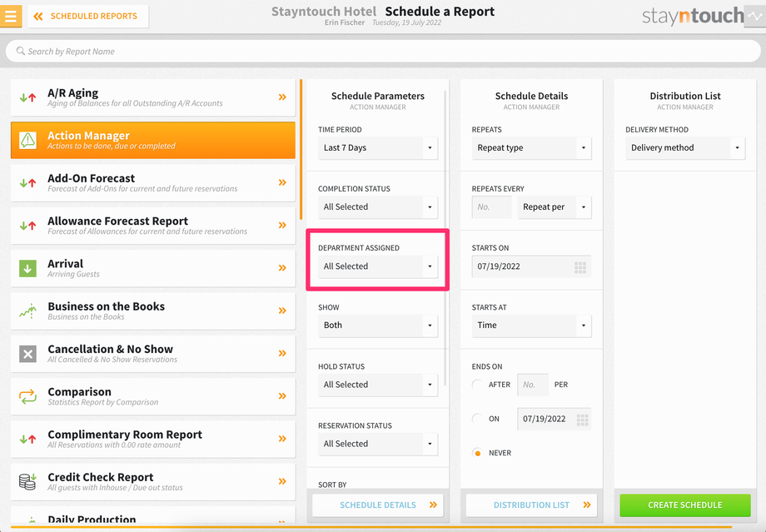Image resolution: width=766 pixels, height=532 pixels.
Task: Open the Ends On date calendar icon
Action: tap(582, 420)
